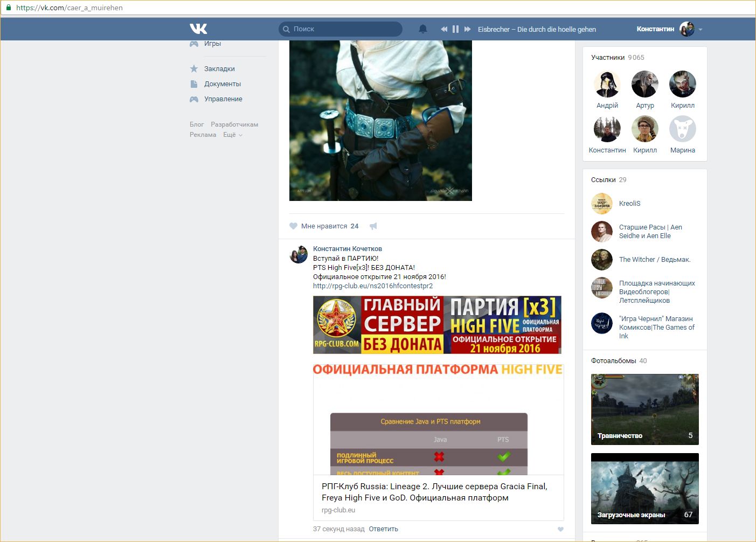Image resolution: width=756 pixels, height=542 pixels.
Task: Open Кирилл's avatar with glasses
Action: pyautogui.click(x=645, y=129)
